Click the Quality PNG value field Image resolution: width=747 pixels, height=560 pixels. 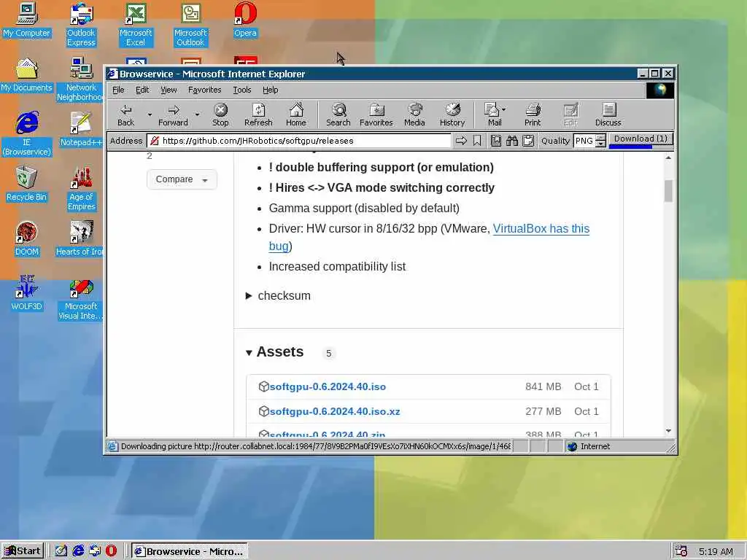coord(584,141)
